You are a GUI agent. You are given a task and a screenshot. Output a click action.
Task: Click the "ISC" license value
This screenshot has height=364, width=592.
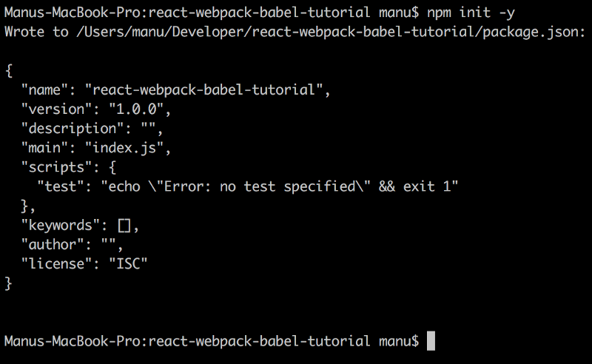click(x=129, y=263)
